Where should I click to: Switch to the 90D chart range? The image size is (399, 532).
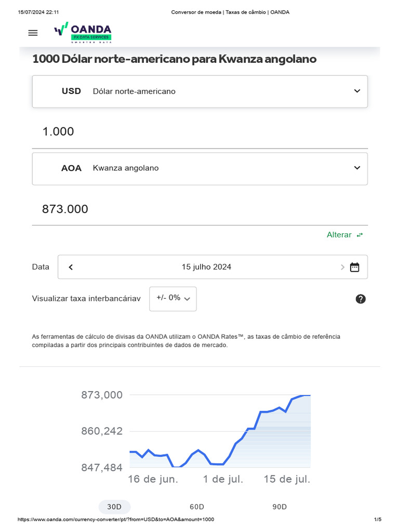pos(280,507)
